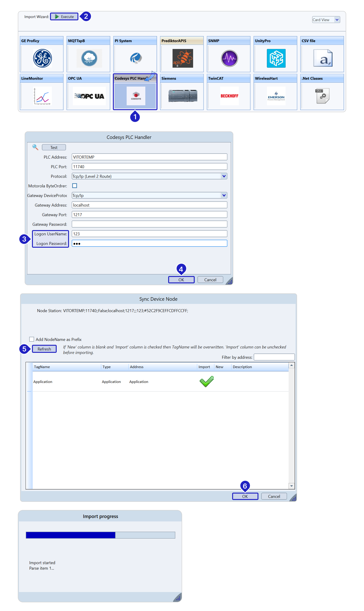Select the TwinCAT Beckhoff icon
The width and height of the screenshot is (364, 611).
(x=229, y=96)
